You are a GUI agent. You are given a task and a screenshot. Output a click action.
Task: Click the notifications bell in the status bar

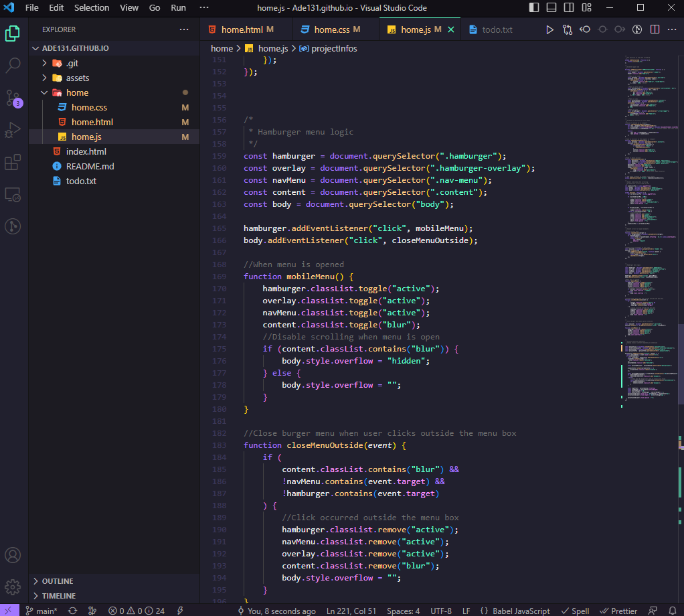(x=673, y=611)
